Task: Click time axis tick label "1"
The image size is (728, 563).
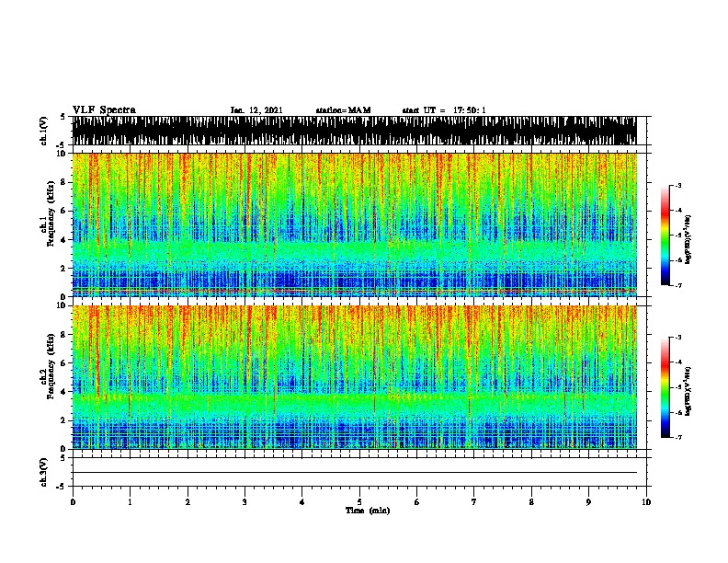Action: pos(130,502)
